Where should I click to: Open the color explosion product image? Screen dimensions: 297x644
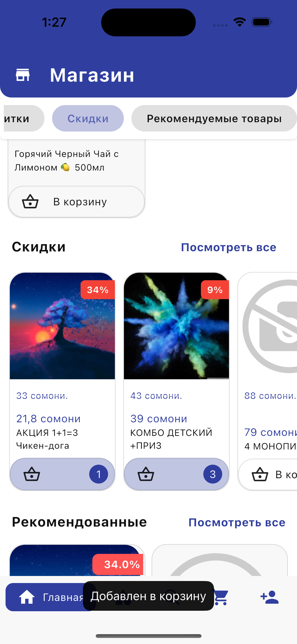coord(176,326)
